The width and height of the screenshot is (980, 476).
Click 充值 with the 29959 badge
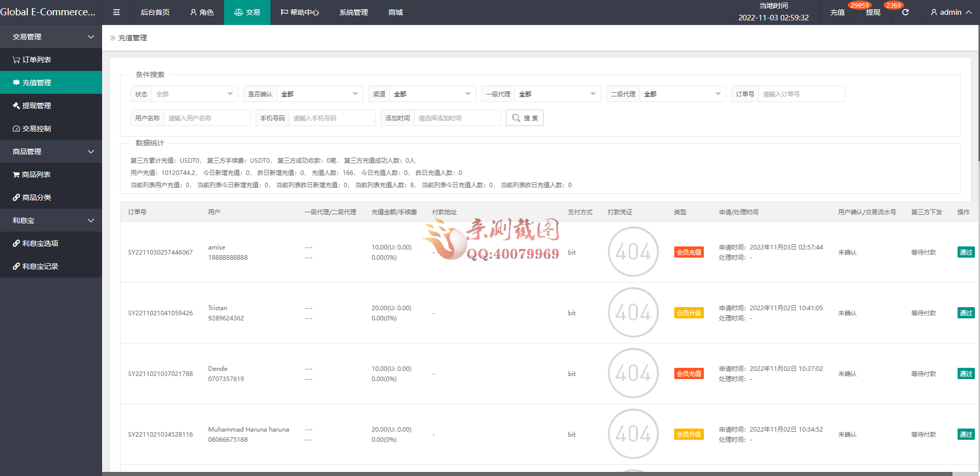837,12
